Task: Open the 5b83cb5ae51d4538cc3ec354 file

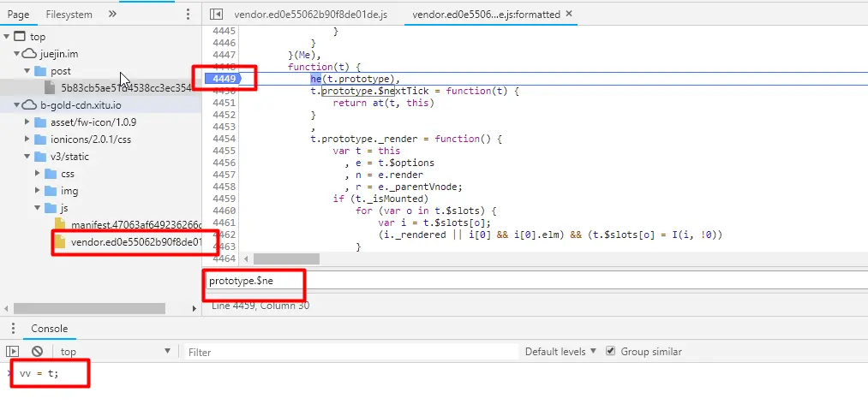Action: [x=126, y=88]
